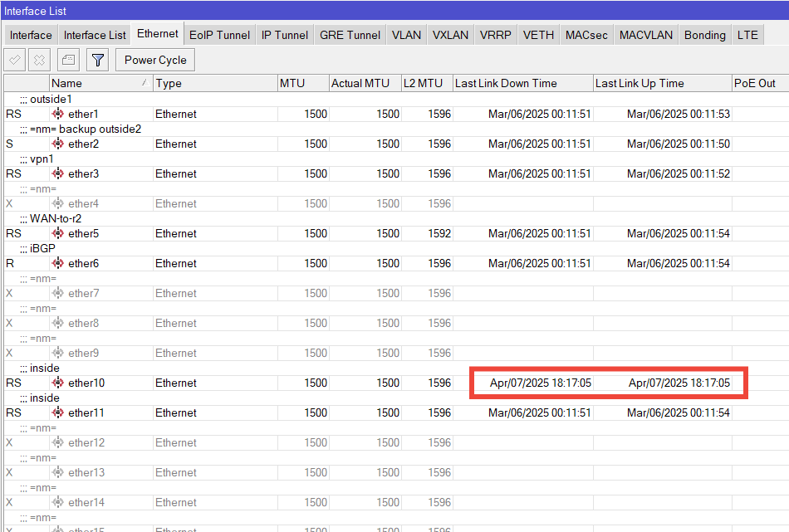Click ether5's L2 MTU value 1592
789x532 pixels.
[x=439, y=234]
